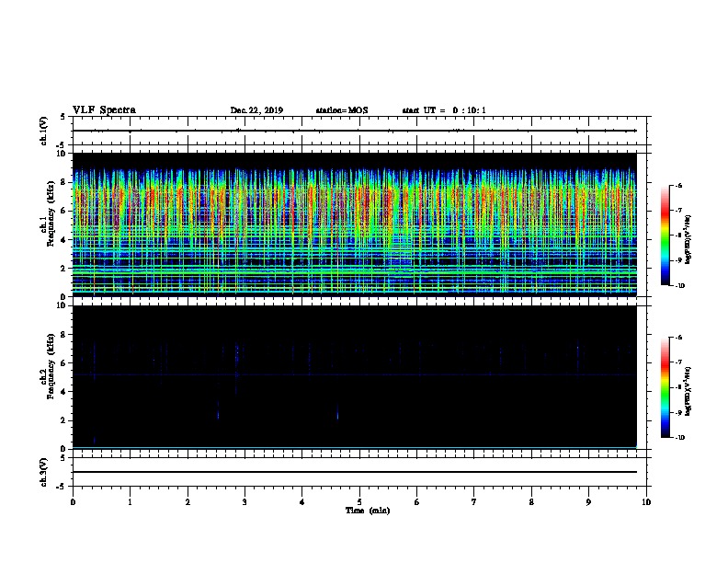The height and width of the screenshot is (563, 728).
Task: Click the "3" minute tick label
Action: (245, 502)
